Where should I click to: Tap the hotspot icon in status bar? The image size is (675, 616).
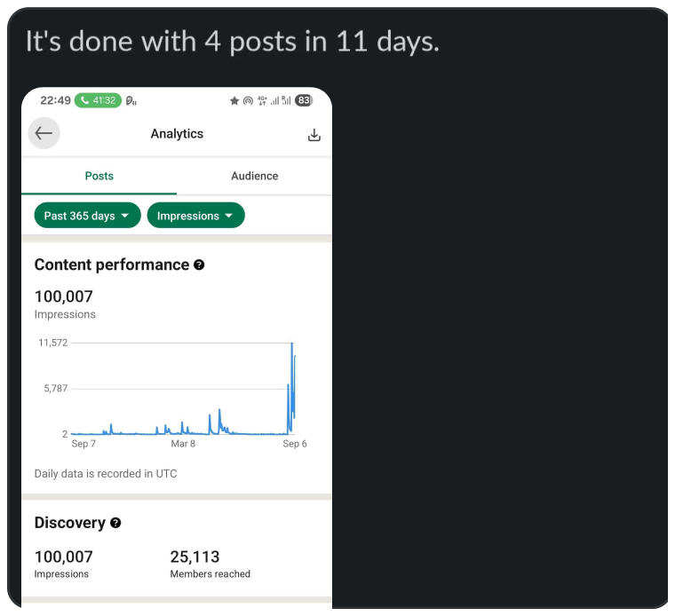click(248, 101)
